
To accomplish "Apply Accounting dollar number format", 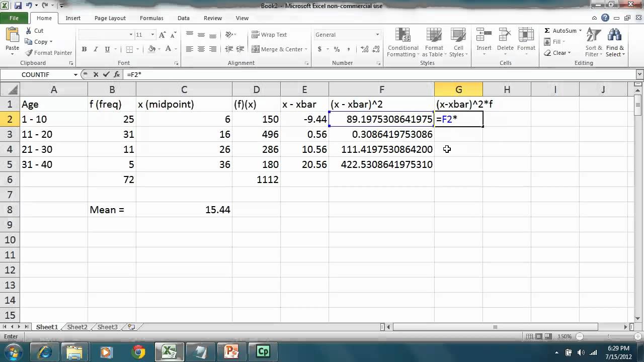I will pyautogui.click(x=319, y=49).
